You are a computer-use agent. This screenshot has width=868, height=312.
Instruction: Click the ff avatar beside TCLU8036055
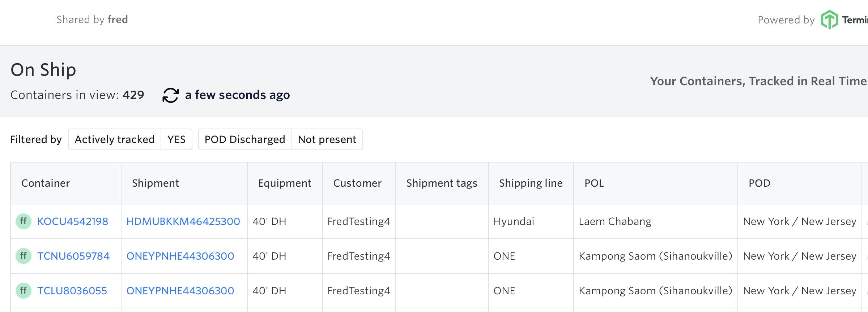click(x=24, y=291)
